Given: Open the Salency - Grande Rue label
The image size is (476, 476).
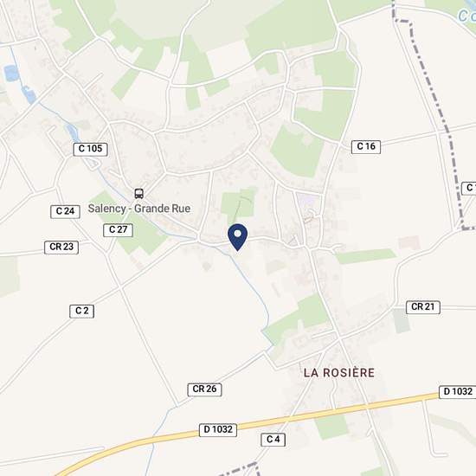Looking at the screenshot, I should tap(139, 209).
